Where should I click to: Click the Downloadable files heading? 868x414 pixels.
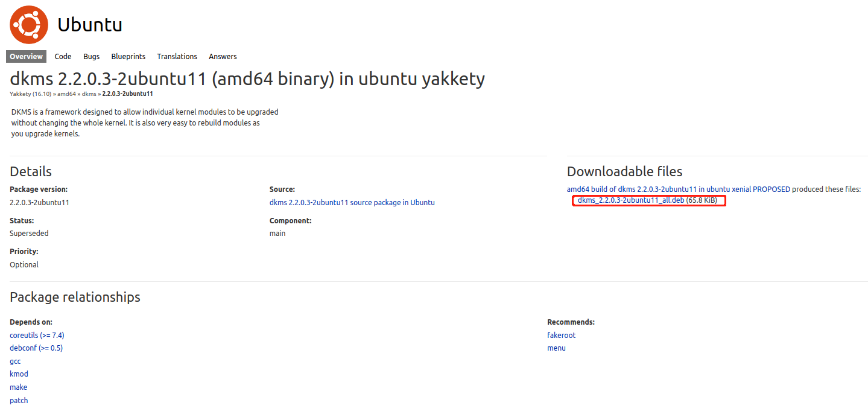624,171
